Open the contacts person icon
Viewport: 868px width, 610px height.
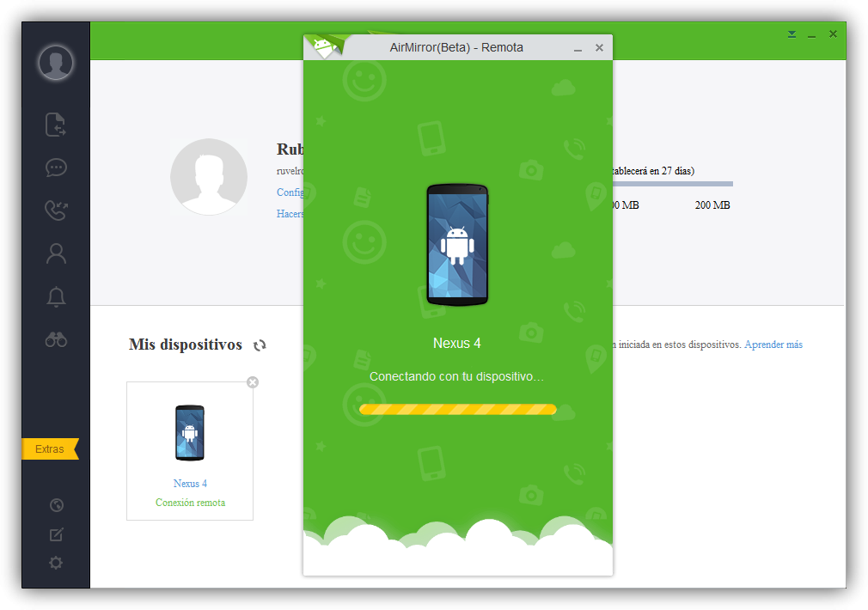(x=56, y=253)
